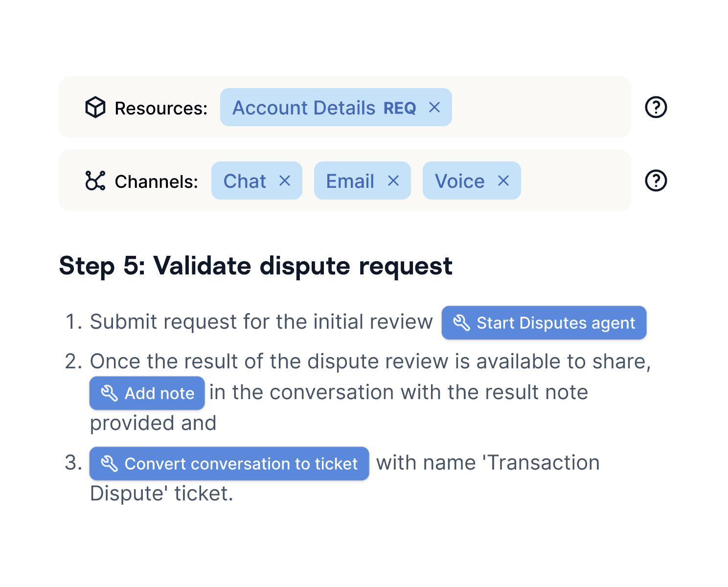This screenshot has height=587, width=728.
Task: Open help for the Channels row
Action: coord(656,181)
